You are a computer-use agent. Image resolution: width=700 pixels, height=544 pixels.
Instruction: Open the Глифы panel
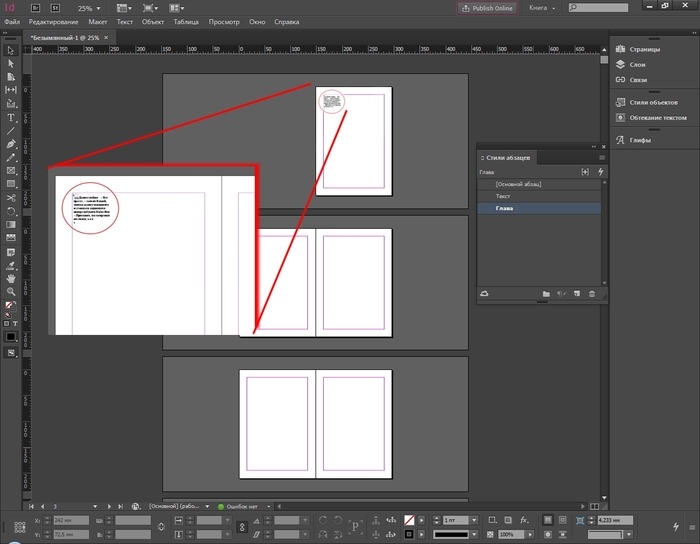(640, 140)
